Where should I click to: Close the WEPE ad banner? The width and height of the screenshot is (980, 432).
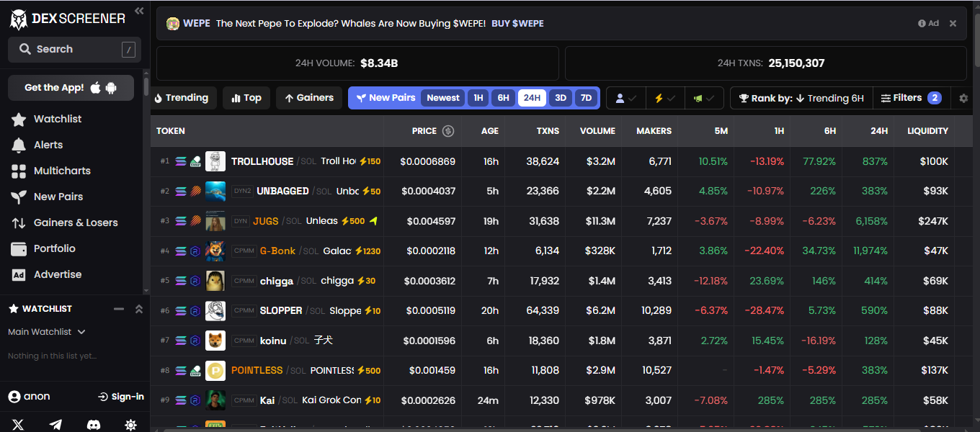[x=953, y=23]
